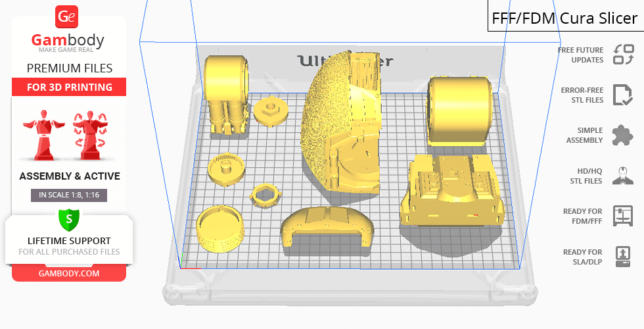Click the FOR 3D PRINTING red banner
The height and width of the screenshot is (329, 644).
[68, 88]
